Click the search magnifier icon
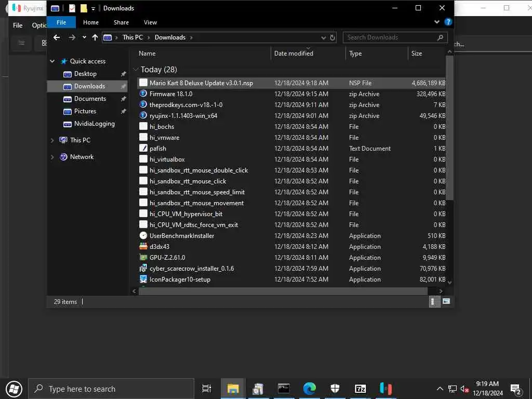This screenshot has width=532, height=399. [441, 37]
